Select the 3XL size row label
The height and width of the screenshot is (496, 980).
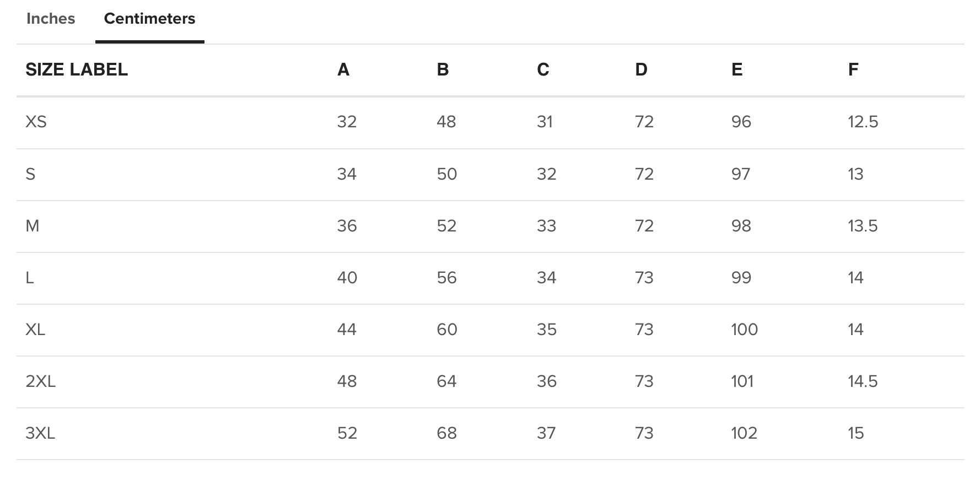click(40, 433)
